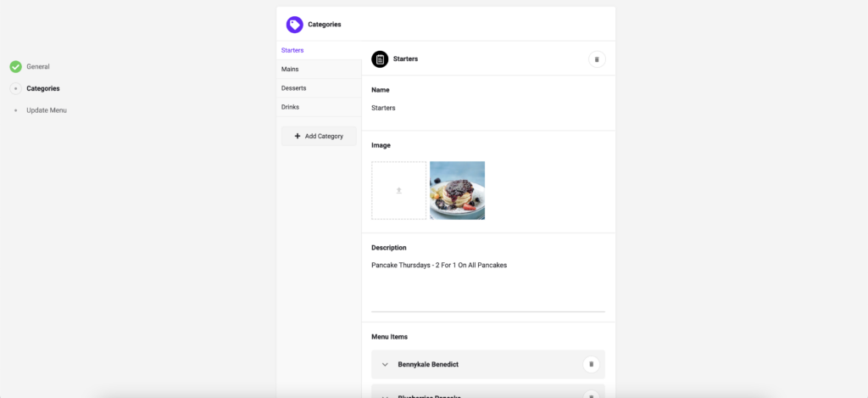This screenshot has height=398, width=868.
Task: Click the Image section label
Action: click(x=381, y=145)
